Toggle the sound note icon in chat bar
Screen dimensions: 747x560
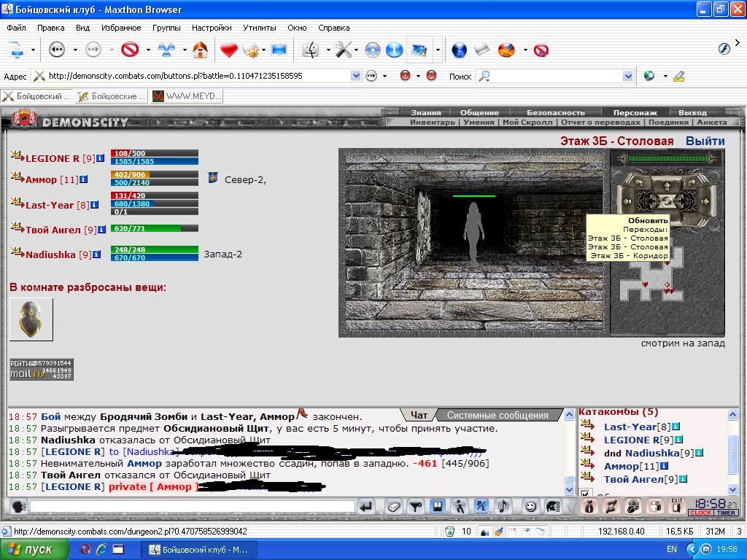(503, 507)
